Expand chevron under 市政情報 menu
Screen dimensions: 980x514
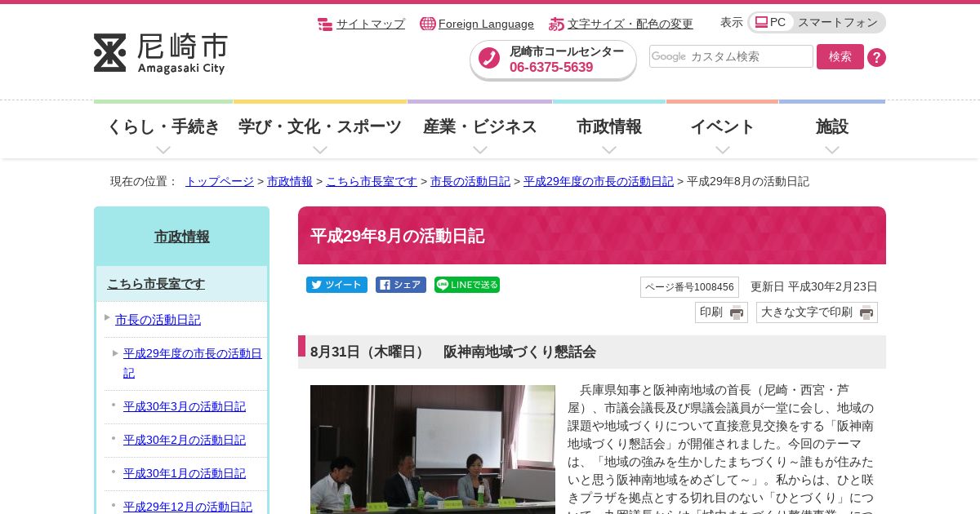pyautogui.click(x=609, y=150)
